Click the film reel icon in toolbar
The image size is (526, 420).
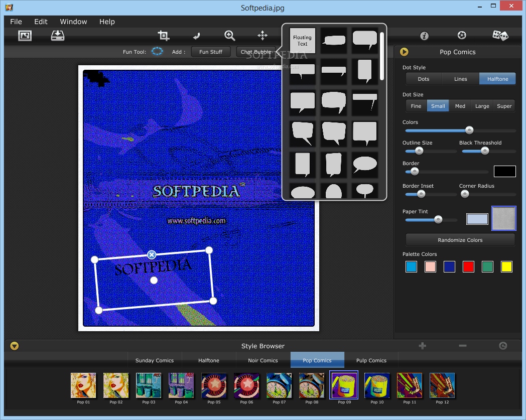(x=462, y=35)
